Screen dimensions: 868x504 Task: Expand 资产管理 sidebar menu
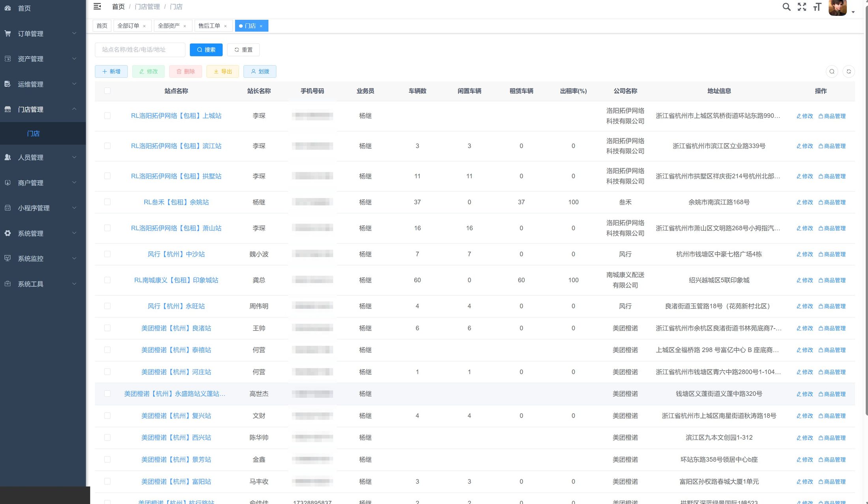tap(43, 59)
